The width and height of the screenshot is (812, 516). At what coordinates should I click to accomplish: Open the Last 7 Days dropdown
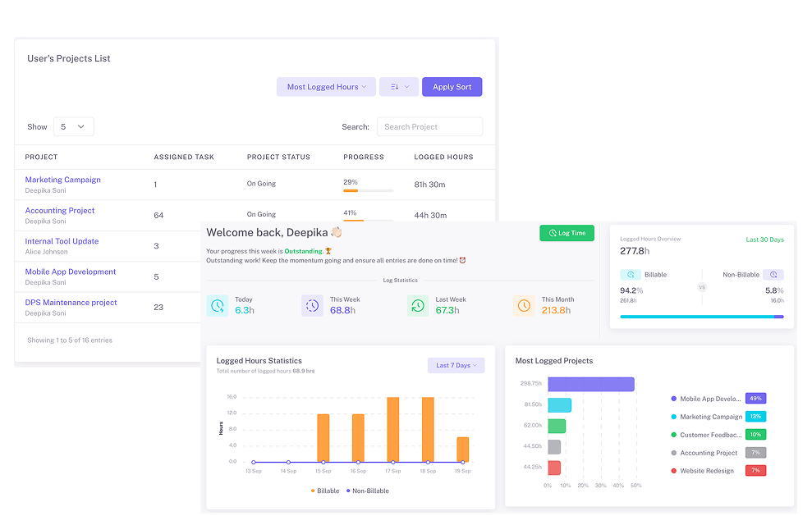click(x=456, y=365)
